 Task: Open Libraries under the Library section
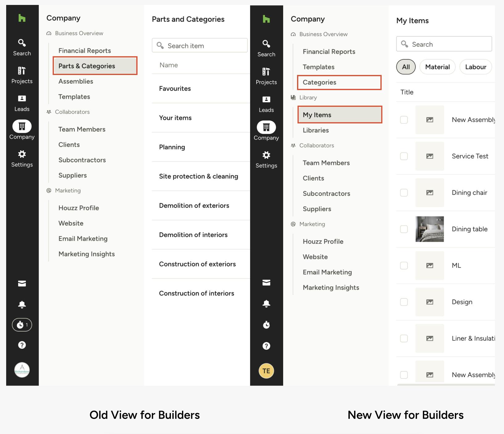pos(316,130)
